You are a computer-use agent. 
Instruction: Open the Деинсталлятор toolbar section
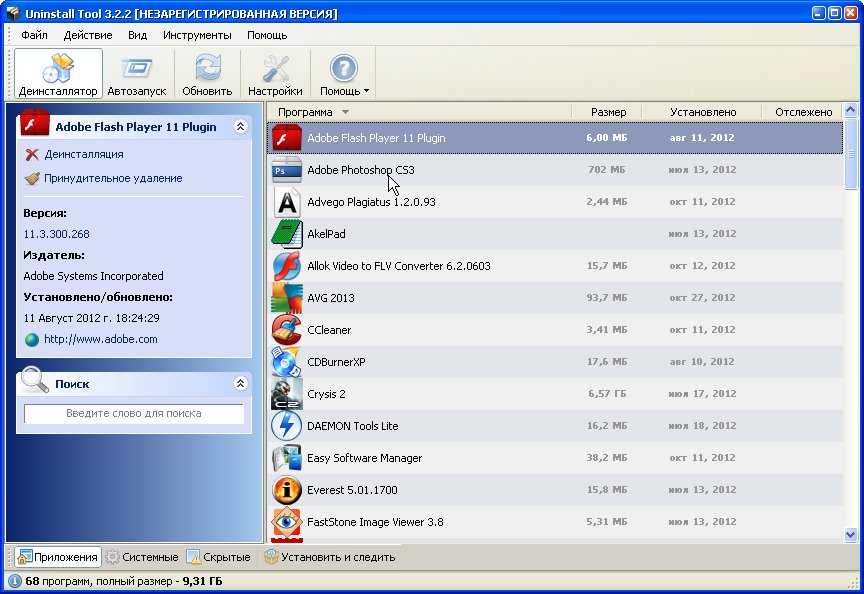point(58,74)
